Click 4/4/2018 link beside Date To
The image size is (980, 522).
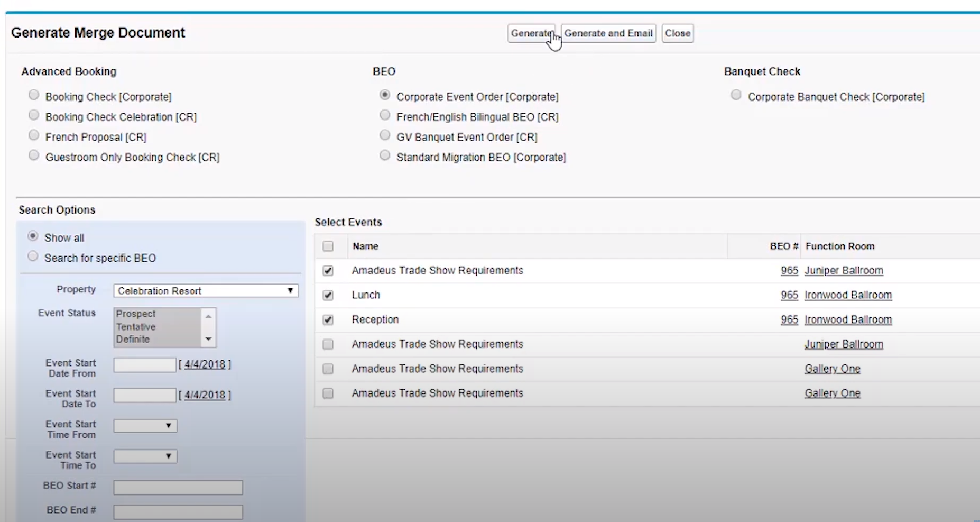point(205,395)
